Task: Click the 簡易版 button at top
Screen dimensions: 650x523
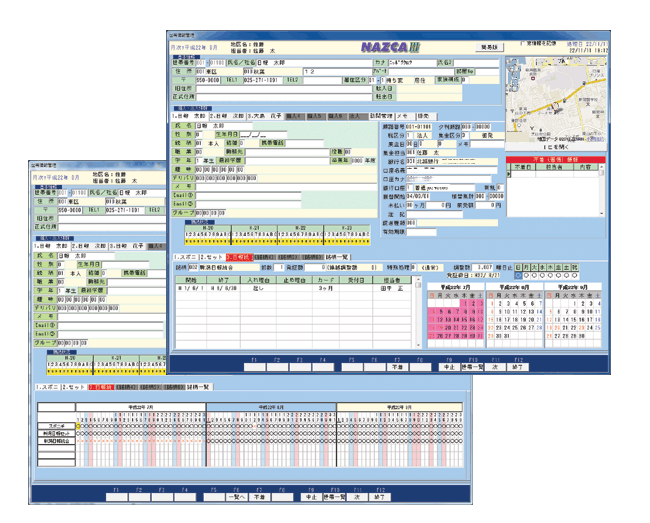Action: point(489,47)
